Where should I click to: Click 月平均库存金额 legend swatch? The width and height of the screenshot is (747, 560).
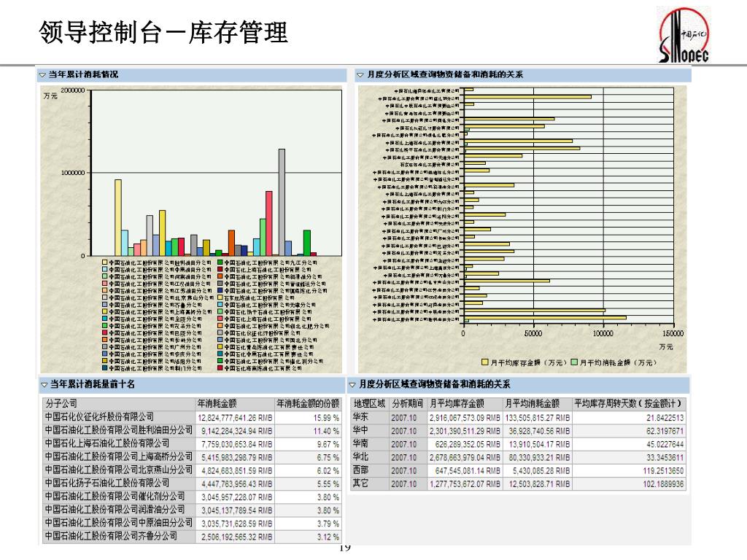485,363
